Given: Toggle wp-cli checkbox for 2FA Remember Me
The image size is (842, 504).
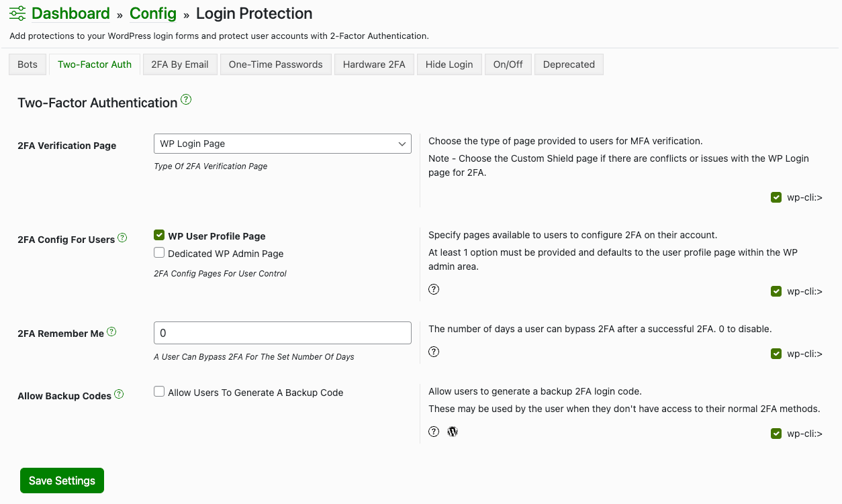Looking at the screenshot, I should [x=776, y=354].
